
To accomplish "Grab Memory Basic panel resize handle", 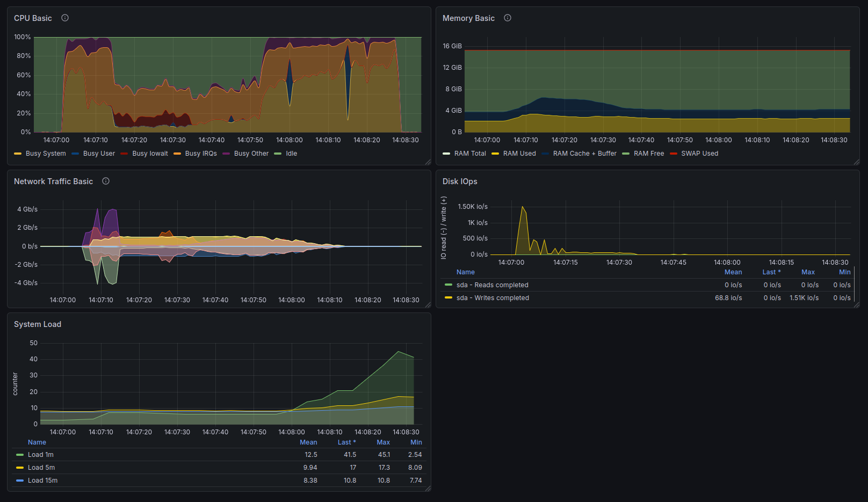I will [857, 162].
